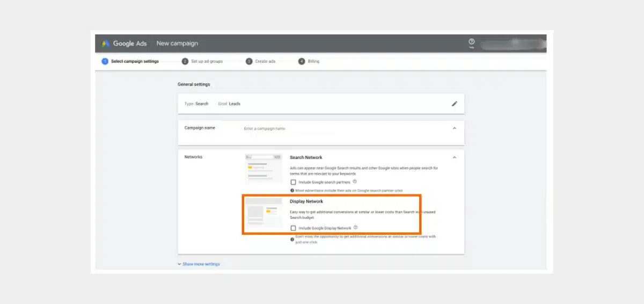
Task: Check Include Google Display Network
Action: [293, 228]
